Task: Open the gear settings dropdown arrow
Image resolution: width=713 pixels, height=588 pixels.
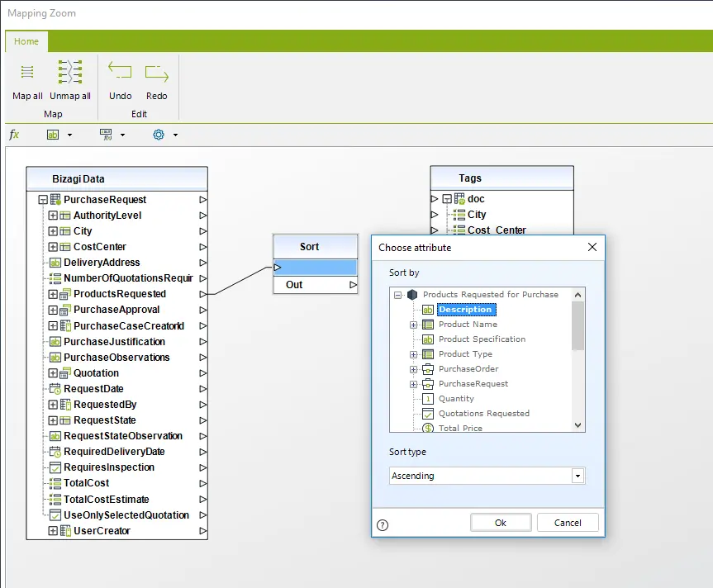Action: coord(175,135)
